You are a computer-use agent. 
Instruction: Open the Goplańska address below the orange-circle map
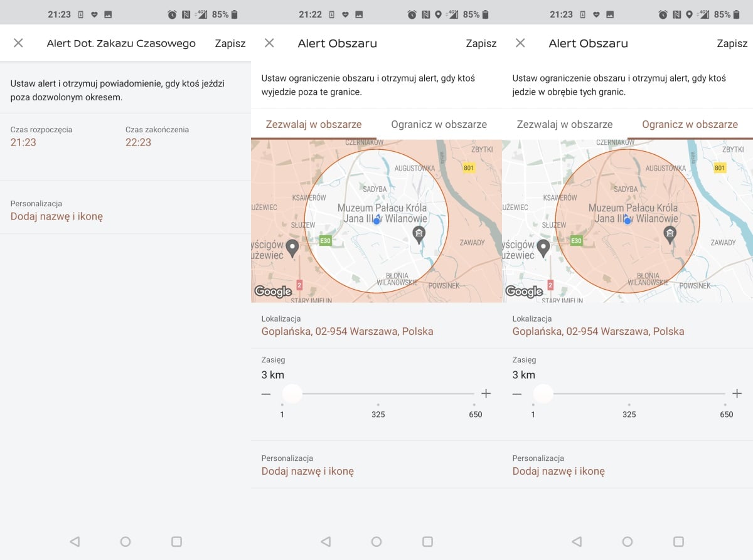tap(598, 331)
